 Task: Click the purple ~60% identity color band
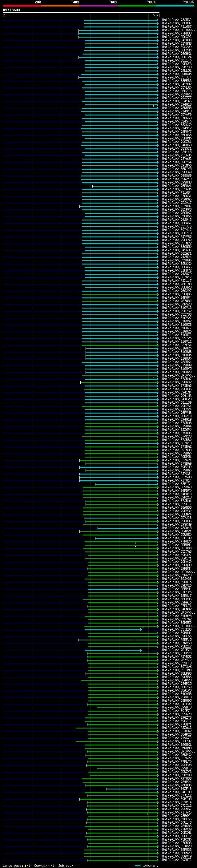(x=98, y=6)
